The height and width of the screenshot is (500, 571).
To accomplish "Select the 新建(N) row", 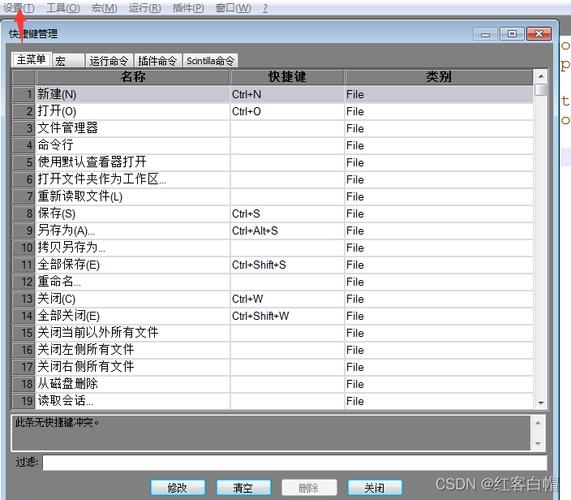I will pyautogui.click(x=273, y=95).
